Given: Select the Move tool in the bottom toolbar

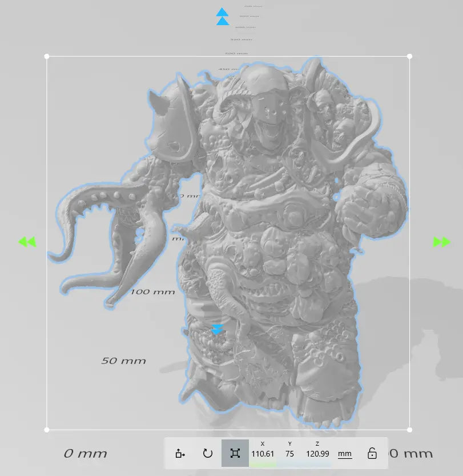Looking at the screenshot, I should coord(180,453).
